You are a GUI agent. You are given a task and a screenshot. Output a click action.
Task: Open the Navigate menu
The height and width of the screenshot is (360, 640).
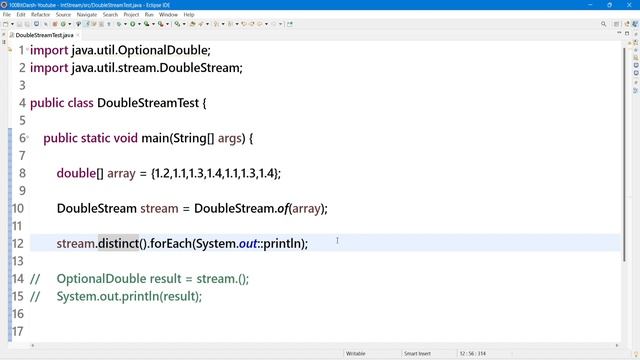click(87, 14)
